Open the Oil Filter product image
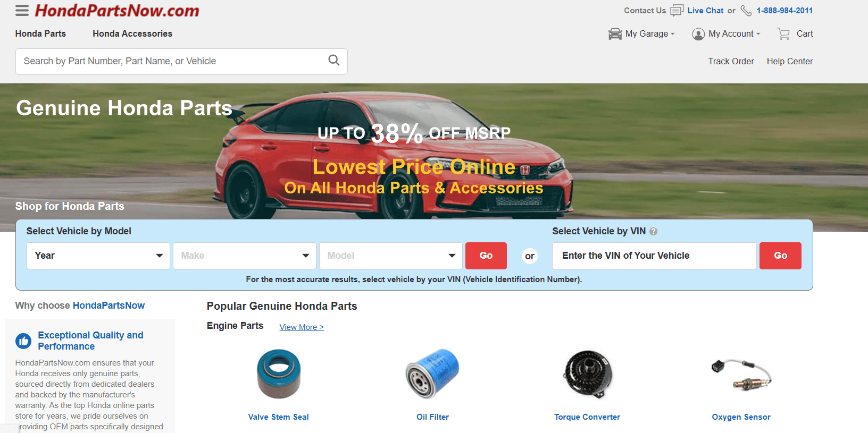Screen dimensions: 868x433 click(432, 374)
